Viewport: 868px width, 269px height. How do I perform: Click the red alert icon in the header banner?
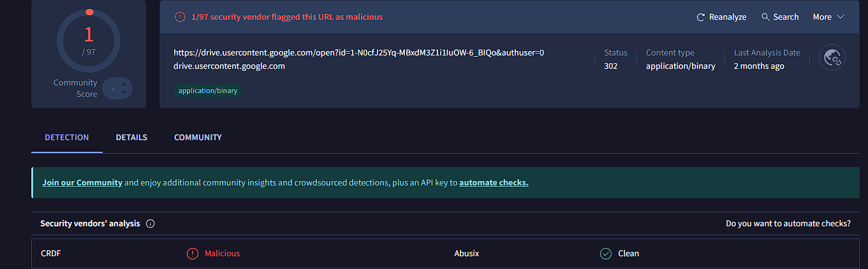point(180,17)
